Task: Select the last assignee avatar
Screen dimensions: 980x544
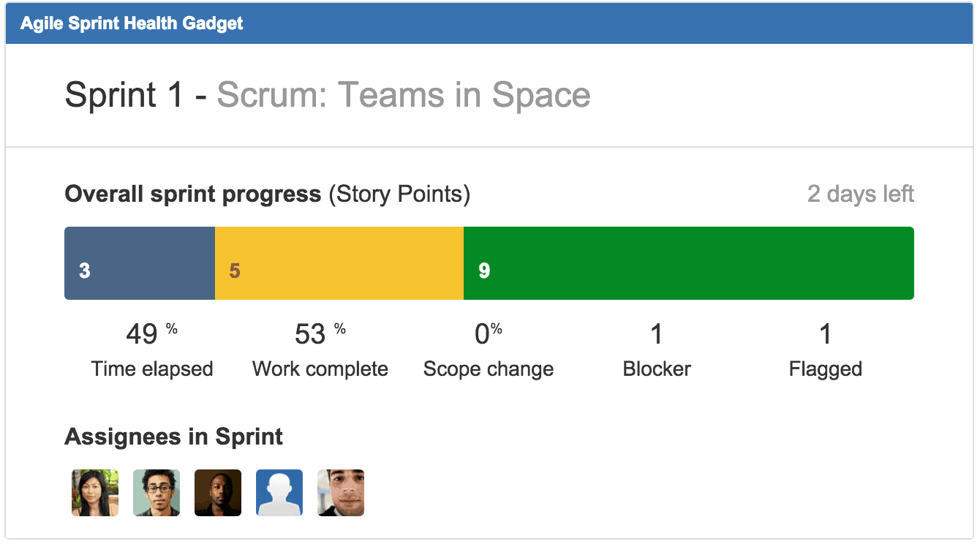Action: tap(341, 493)
